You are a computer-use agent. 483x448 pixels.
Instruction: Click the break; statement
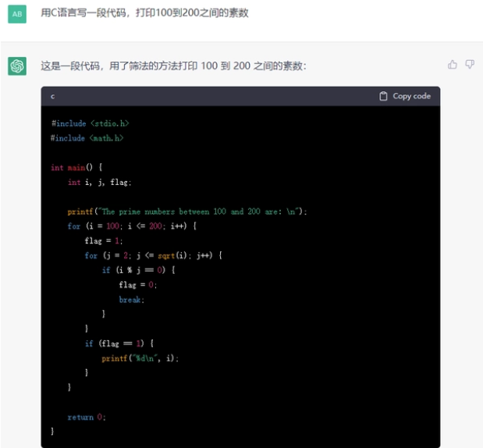(x=132, y=300)
